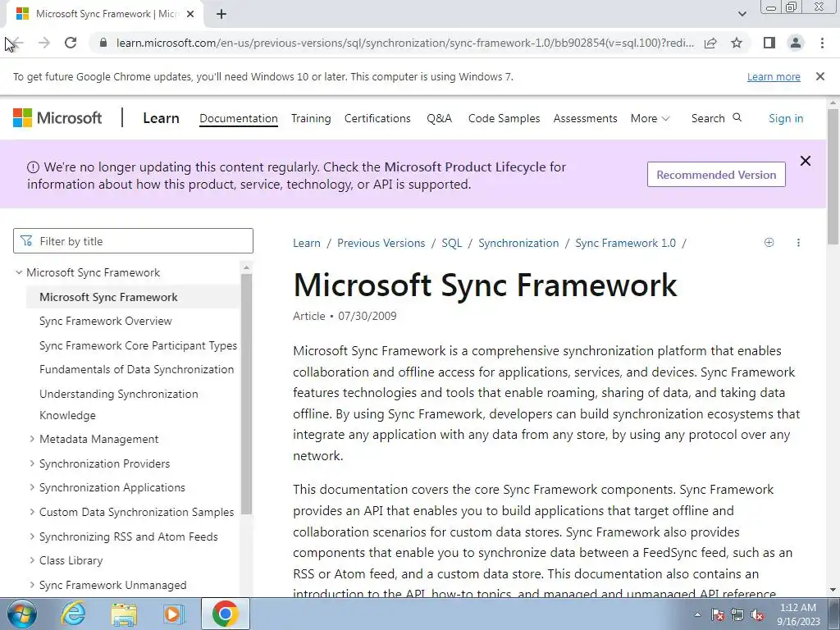Expand Class Library node
This screenshot has height=630, width=840.
(32, 560)
